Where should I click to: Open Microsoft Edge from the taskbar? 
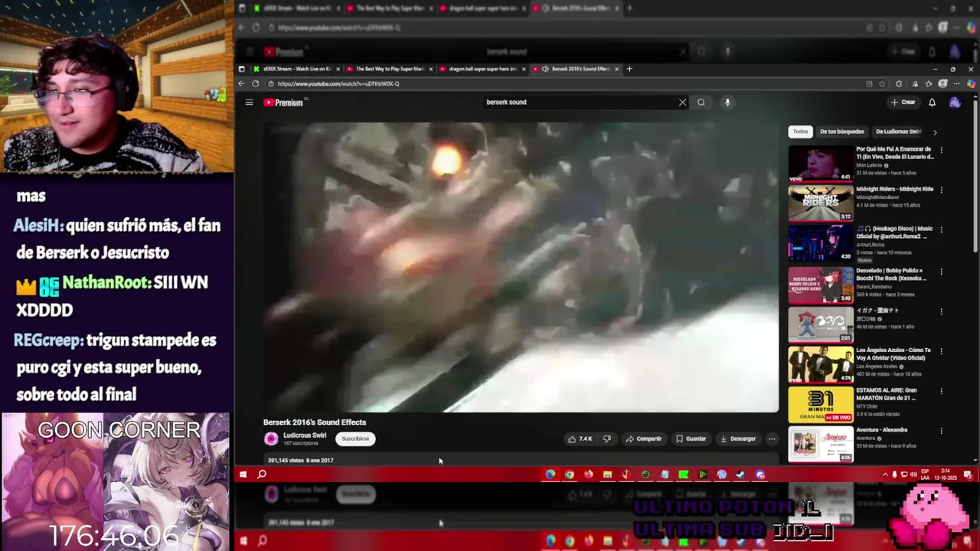(550, 474)
